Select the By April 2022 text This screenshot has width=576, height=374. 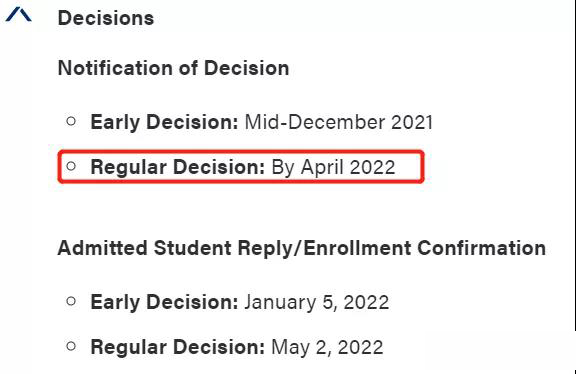(x=333, y=167)
